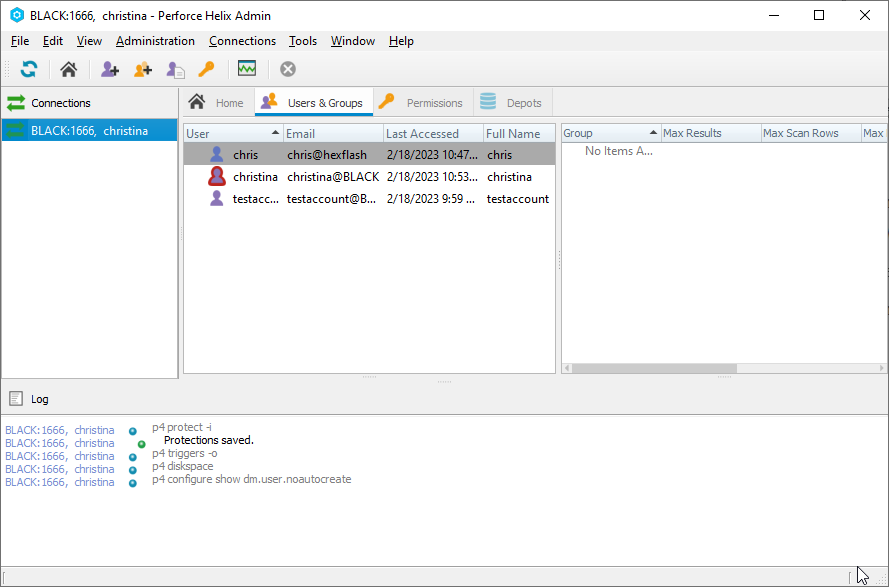Viewport: 889px width, 587px height.
Task: Open the monitor graph toolbar icon
Action: pos(247,69)
